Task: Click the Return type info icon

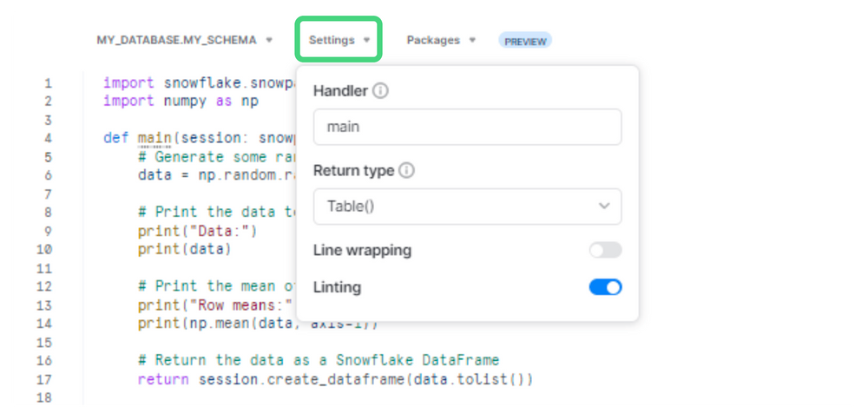Action: [407, 170]
